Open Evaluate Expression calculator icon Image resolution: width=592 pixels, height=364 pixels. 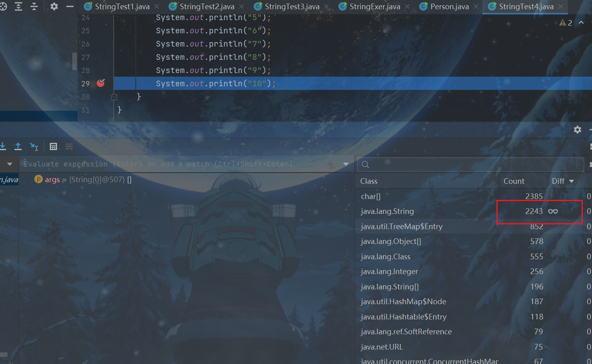(x=53, y=146)
